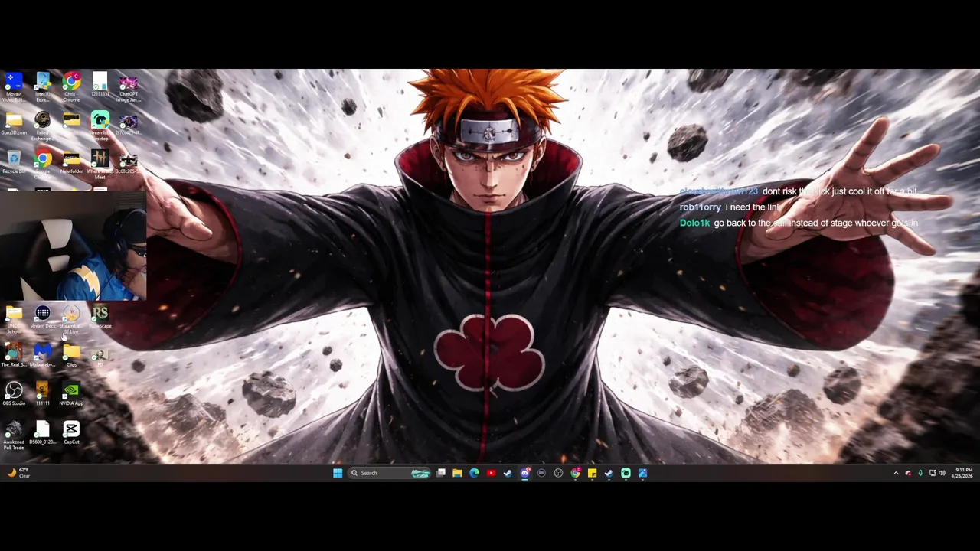Open the CapCut desktop icon
This screenshot has height=551, width=980.
coord(71,433)
